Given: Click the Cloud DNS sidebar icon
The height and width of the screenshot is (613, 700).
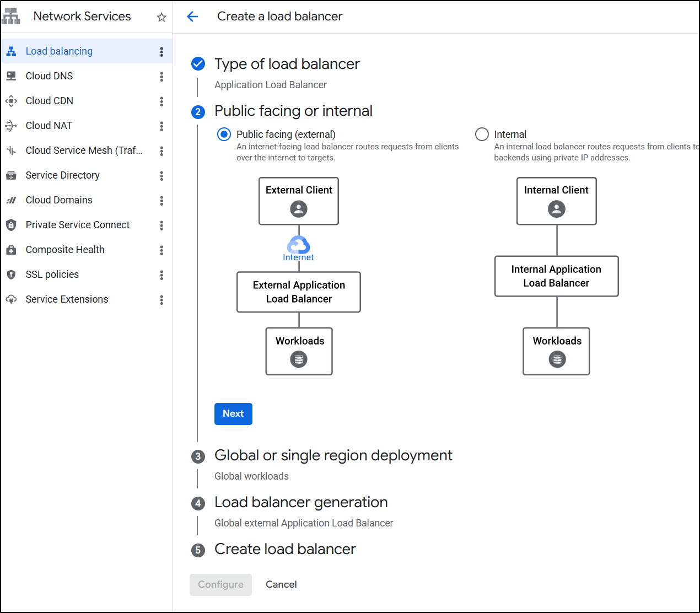Looking at the screenshot, I should tap(11, 76).
